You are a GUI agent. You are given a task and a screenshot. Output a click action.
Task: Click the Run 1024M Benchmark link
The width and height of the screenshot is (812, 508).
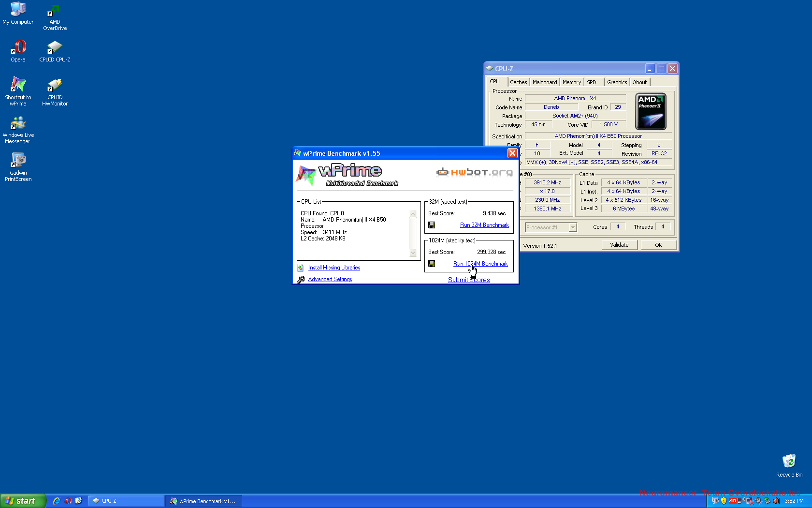pyautogui.click(x=480, y=264)
